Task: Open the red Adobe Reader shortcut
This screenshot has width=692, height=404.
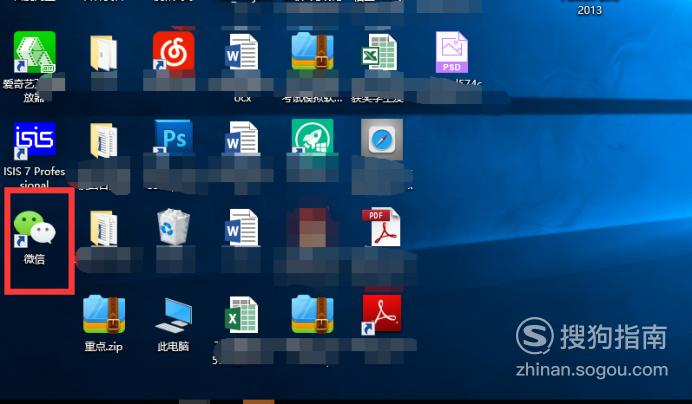Action: click(382, 314)
